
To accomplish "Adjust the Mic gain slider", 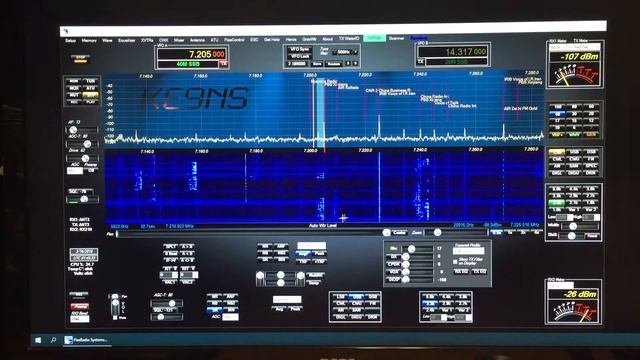I will click(417, 249).
